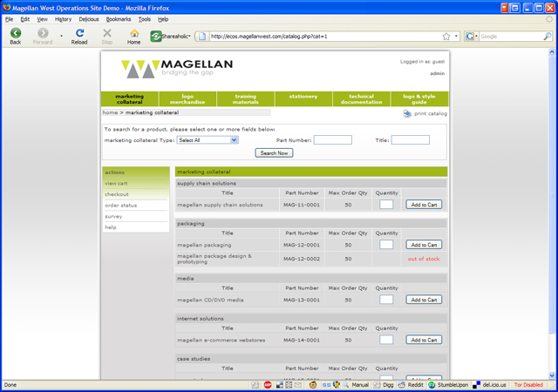Open the Delicious menu

coord(89,19)
